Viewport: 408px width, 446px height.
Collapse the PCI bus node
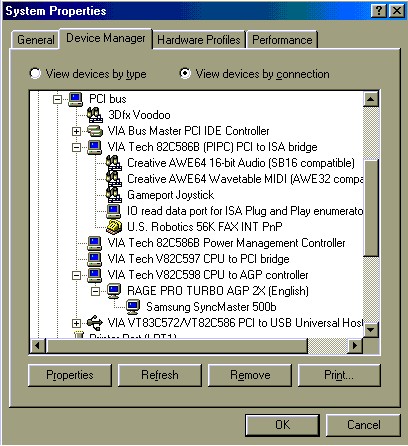[x=57, y=99]
